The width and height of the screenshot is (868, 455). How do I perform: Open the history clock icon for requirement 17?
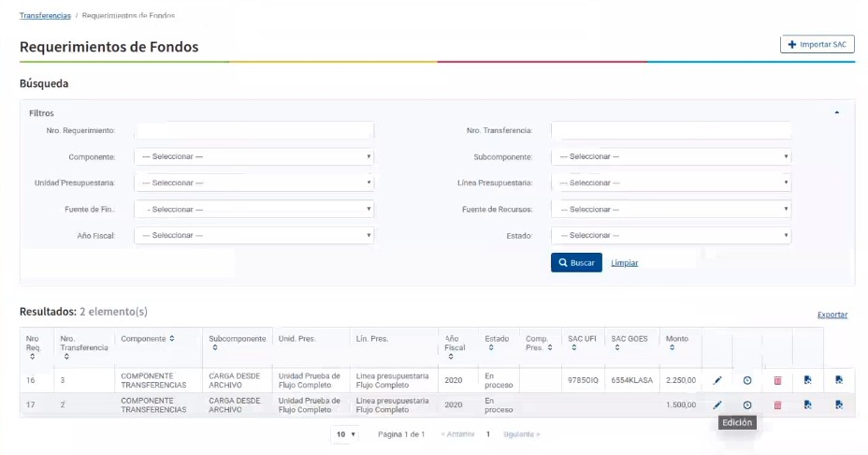click(x=747, y=404)
